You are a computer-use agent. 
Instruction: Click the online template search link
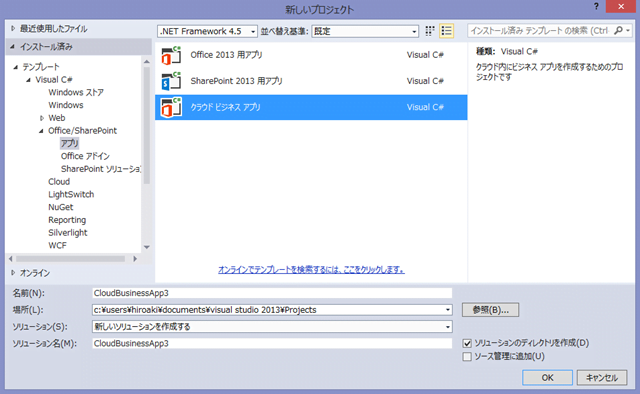311,269
